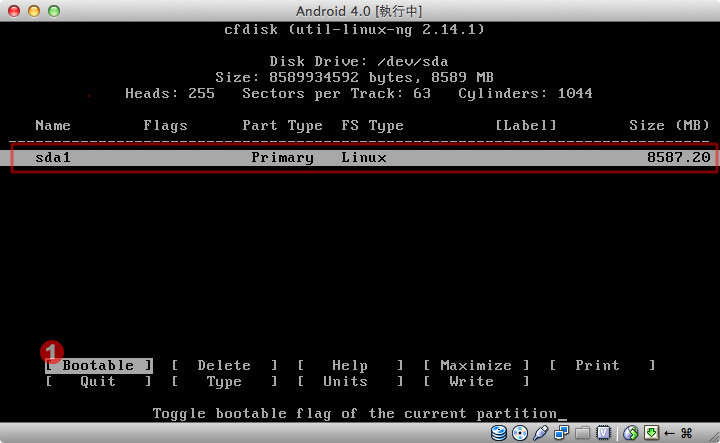Click the mouse integration globe icon

(631, 433)
